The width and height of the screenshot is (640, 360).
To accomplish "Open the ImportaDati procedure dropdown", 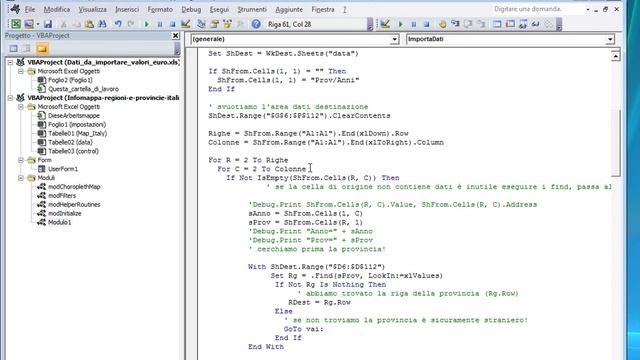I will (610, 39).
